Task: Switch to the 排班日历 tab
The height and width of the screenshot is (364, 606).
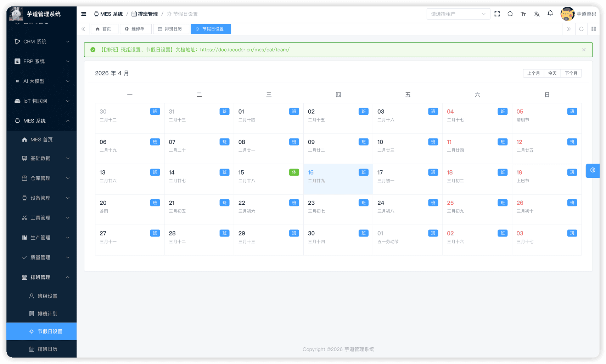Action: click(x=171, y=29)
